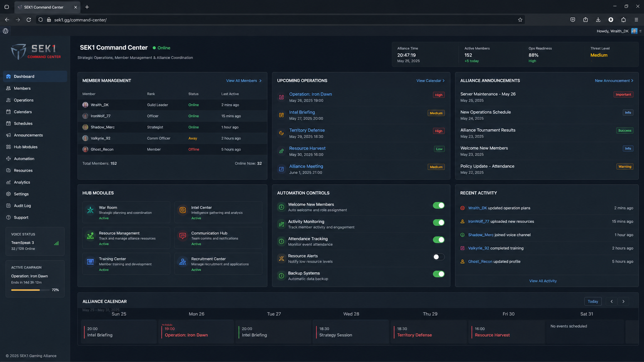This screenshot has height=362, width=644.
Task: Click the SEK1 Command Center logo
Action: pos(35,52)
